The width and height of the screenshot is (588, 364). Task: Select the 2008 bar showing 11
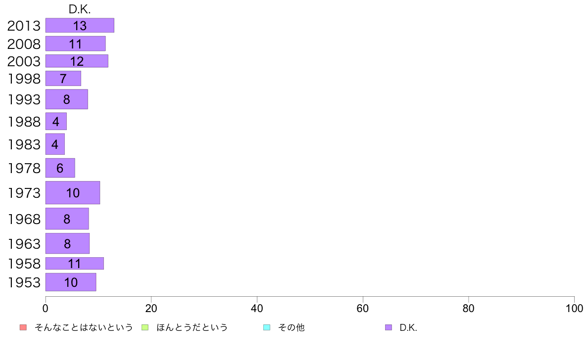(76, 44)
